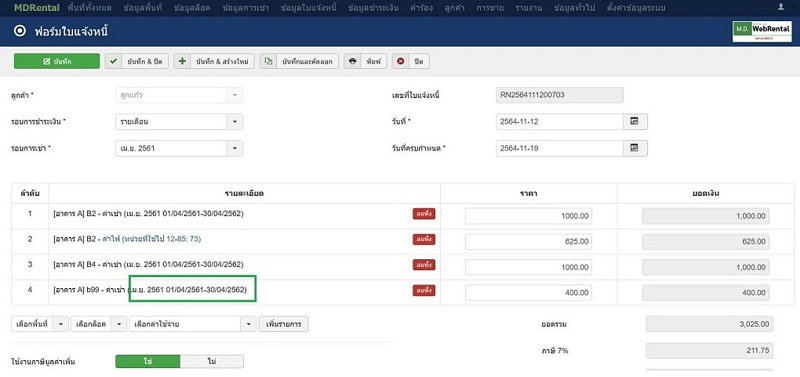The height and width of the screenshot is (377, 800).
Task: Click the ฟอร์มใบแจ้งหนี้ page title
Action: click(x=71, y=32)
